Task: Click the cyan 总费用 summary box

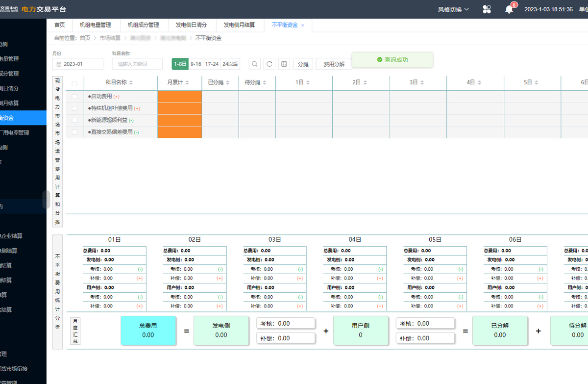Action: pos(148,331)
